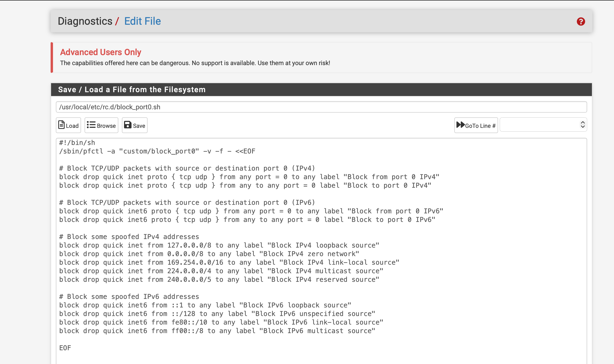
Task: Open the red help question mark icon
Action: pos(581,22)
